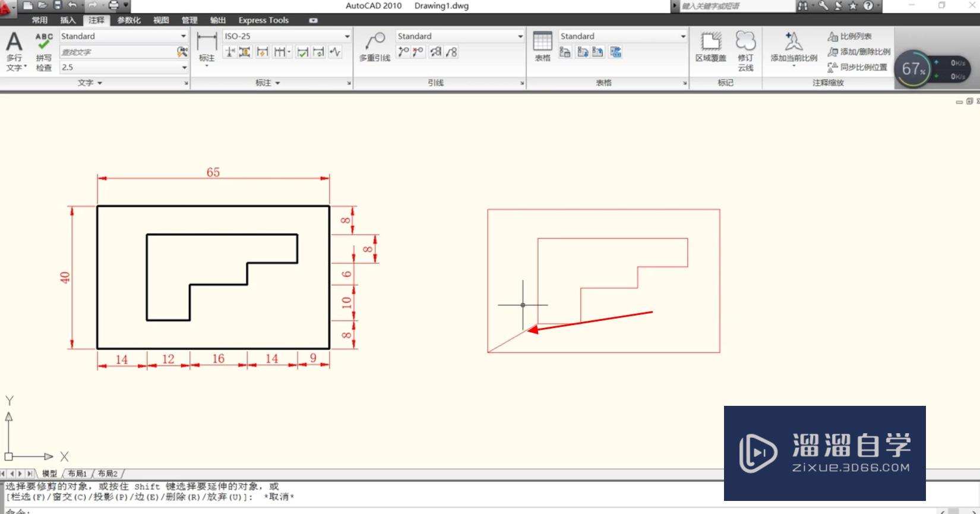The height and width of the screenshot is (514, 980).
Task: Select the 多重引线 multileader tool
Action: tap(375, 46)
